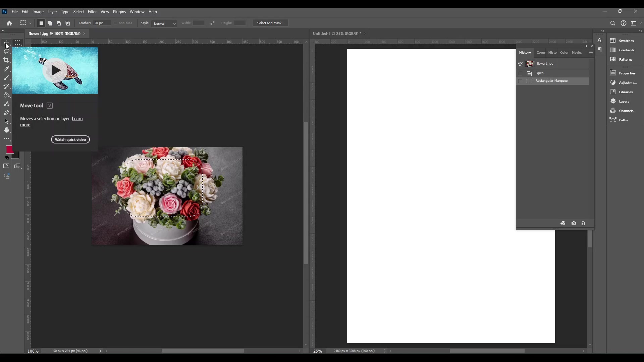Open the Filter menu

point(92,12)
